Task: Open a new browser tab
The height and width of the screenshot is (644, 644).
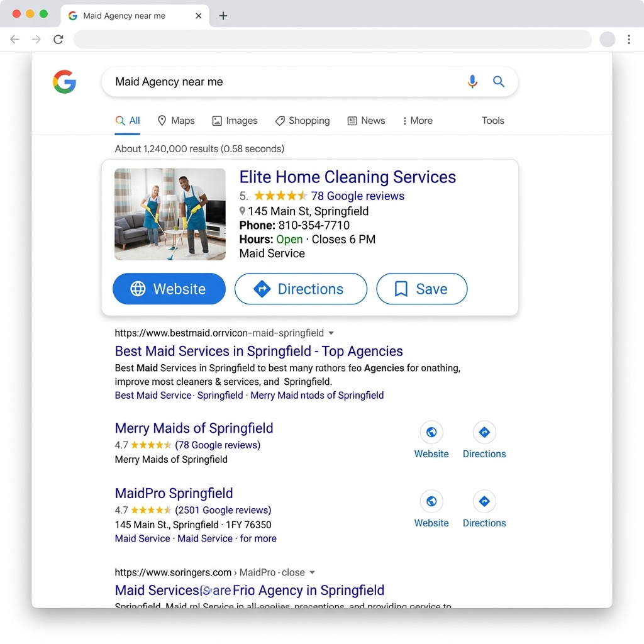Action: tap(223, 16)
